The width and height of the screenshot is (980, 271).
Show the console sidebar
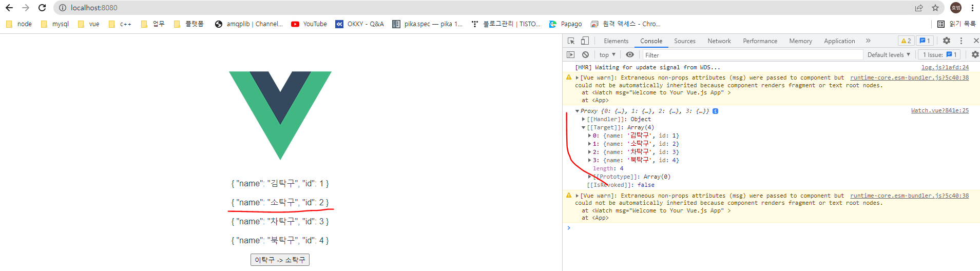(570, 54)
